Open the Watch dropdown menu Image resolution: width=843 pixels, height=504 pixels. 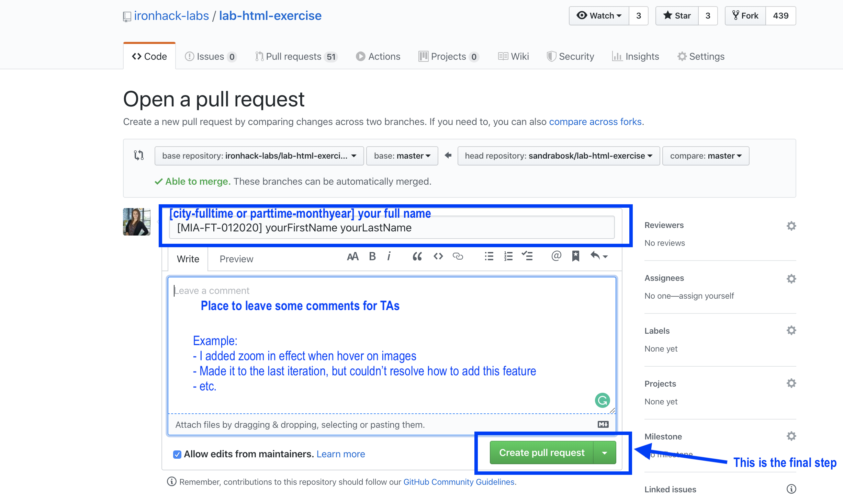[599, 16]
